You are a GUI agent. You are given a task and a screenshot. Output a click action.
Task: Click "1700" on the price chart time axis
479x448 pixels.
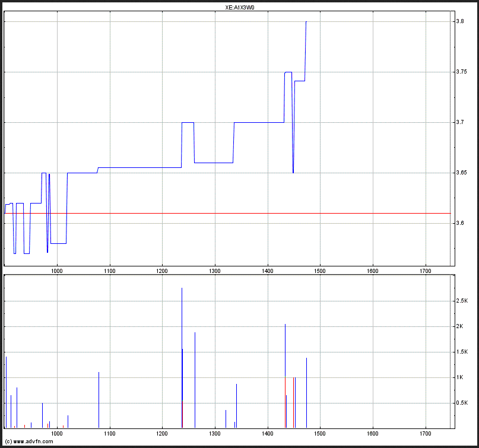pyautogui.click(x=426, y=271)
